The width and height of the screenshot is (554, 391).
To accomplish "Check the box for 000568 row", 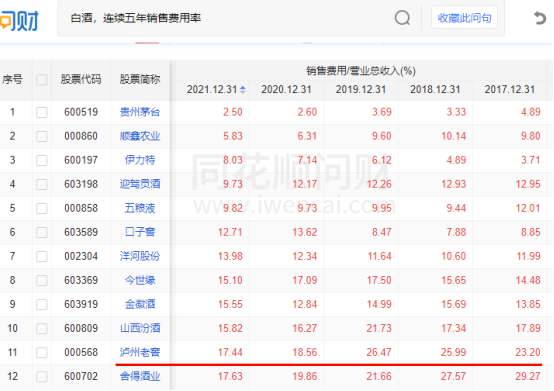I will [x=42, y=353].
